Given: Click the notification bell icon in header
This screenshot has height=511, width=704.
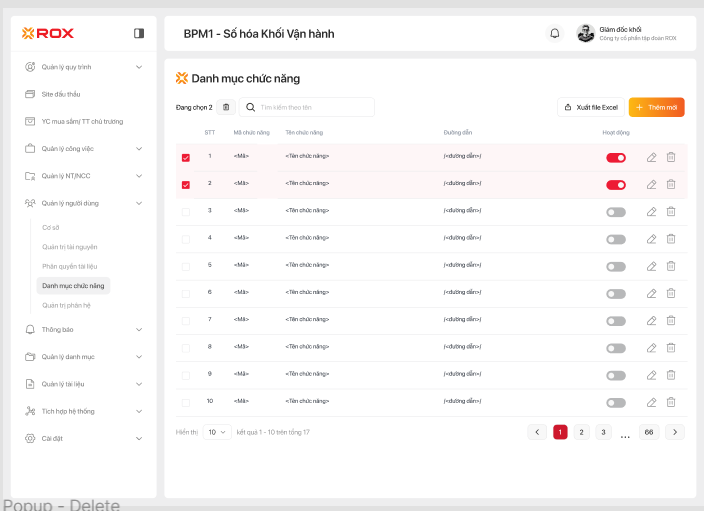Looking at the screenshot, I should click(x=555, y=33).
